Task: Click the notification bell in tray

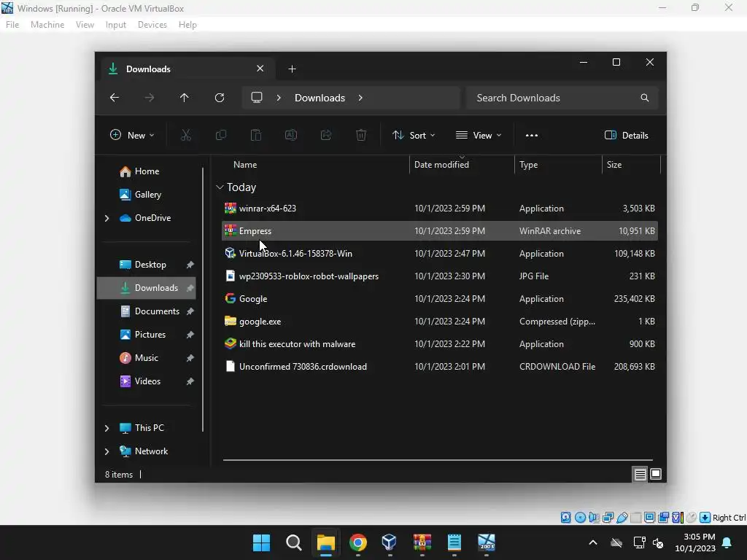Action: tap(727, 542)
